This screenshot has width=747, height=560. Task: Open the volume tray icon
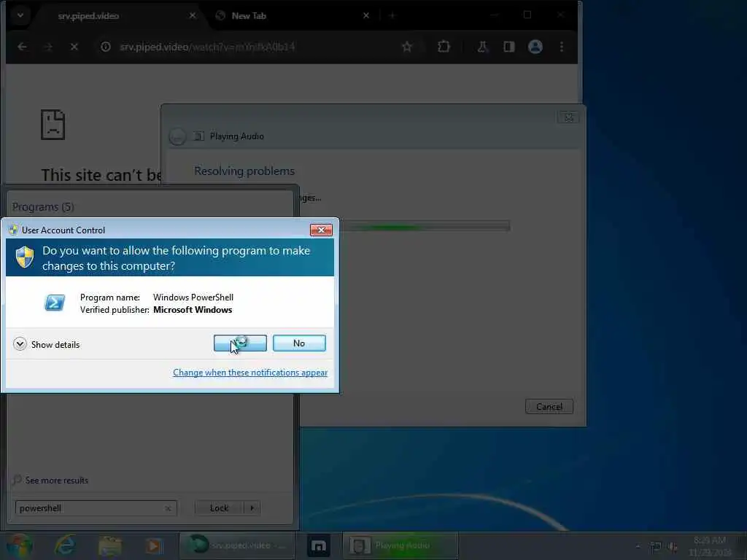673,547
